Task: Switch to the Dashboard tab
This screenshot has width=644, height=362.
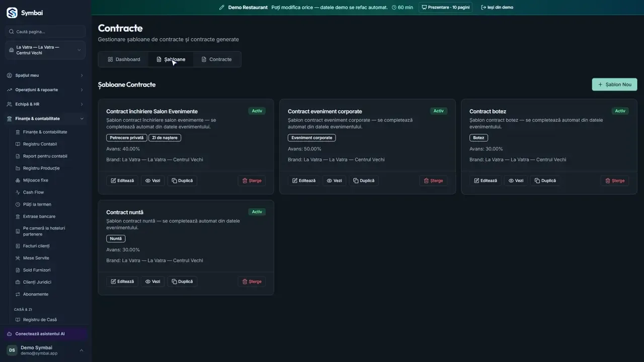Action: [124, 59]
